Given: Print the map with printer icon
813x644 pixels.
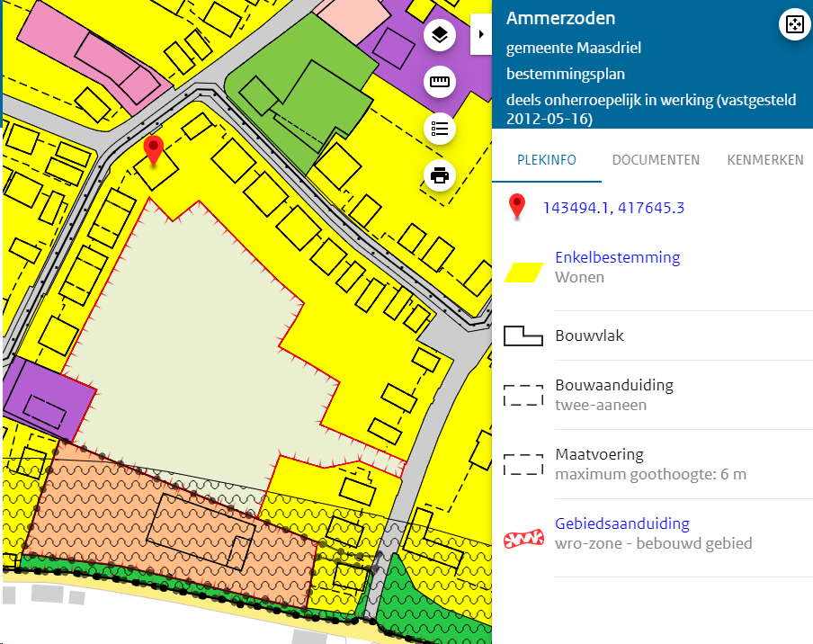Looking at the screenshot, I should (440, 175).
